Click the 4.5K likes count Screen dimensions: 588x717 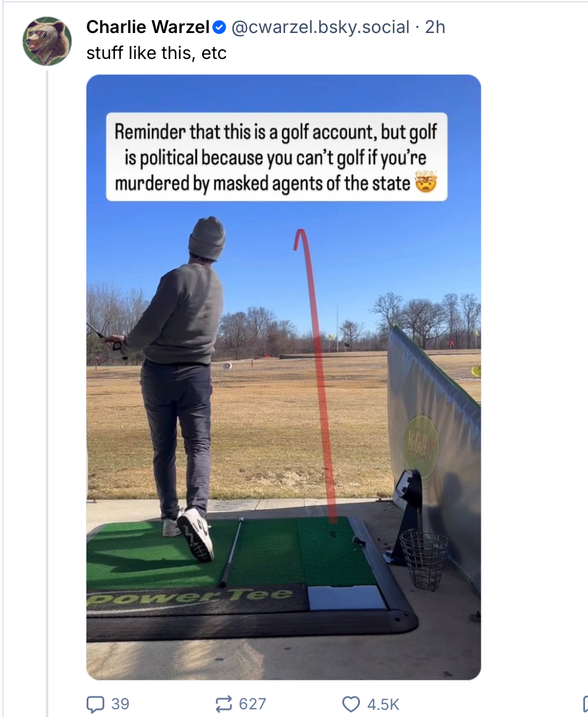pyautogui.click(x=383, y=704)
